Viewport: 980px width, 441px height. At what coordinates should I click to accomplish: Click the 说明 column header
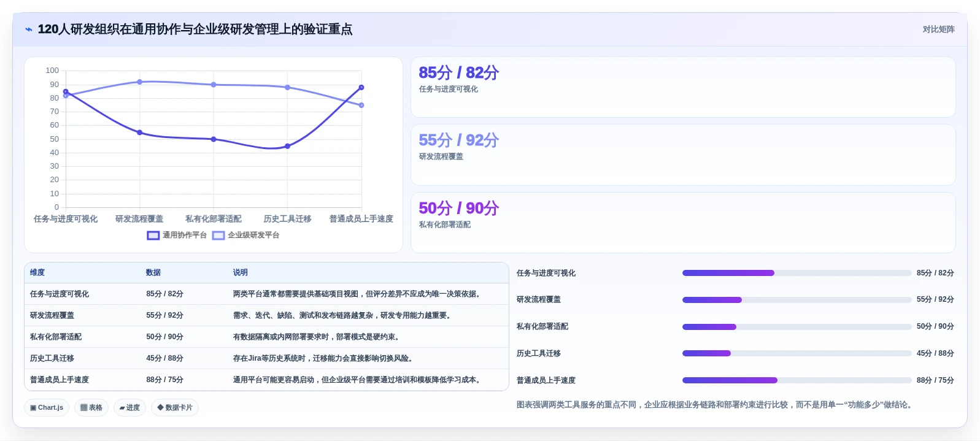[x=241, y=273]
